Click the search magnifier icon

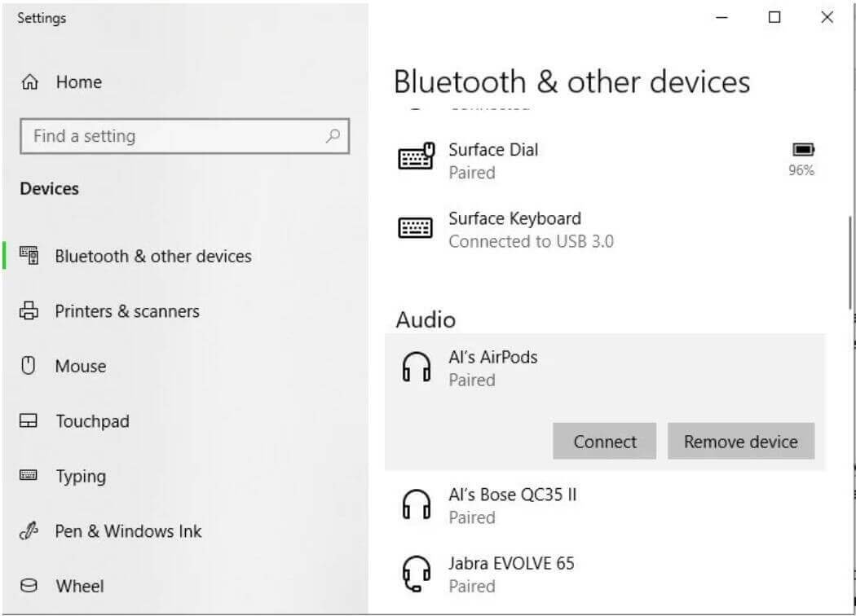[x=333, y=136]
